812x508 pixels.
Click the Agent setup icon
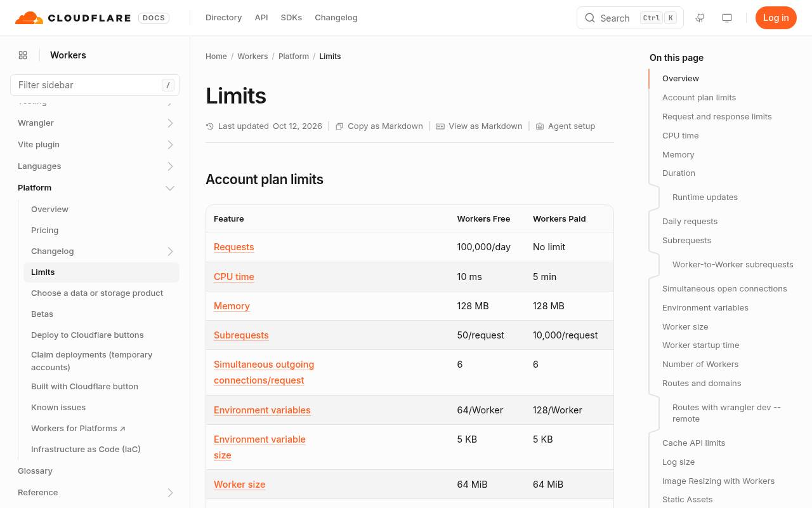[x=540, y=126]
